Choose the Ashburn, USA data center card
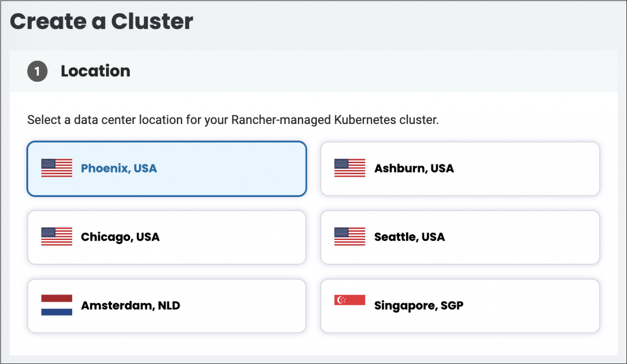627x364 pixels. tap(460, 169)
